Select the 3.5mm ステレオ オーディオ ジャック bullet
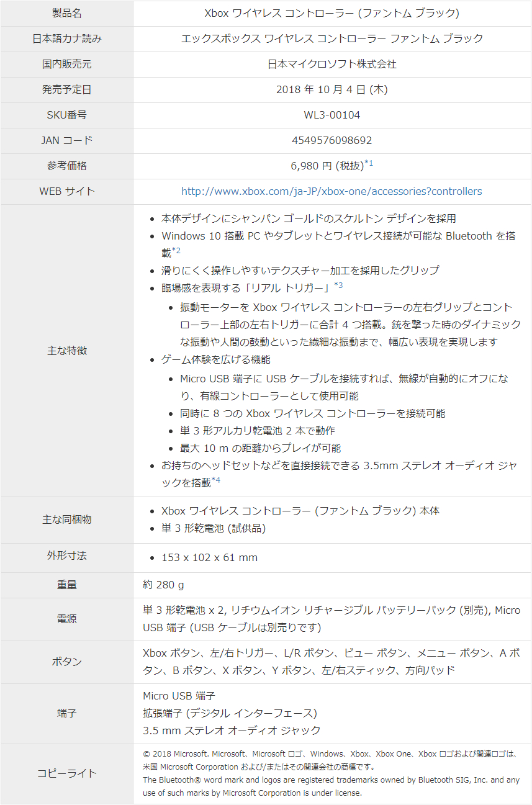Image resolution: width=532 pixels, height=805 pixels. (x=340, y=474)
